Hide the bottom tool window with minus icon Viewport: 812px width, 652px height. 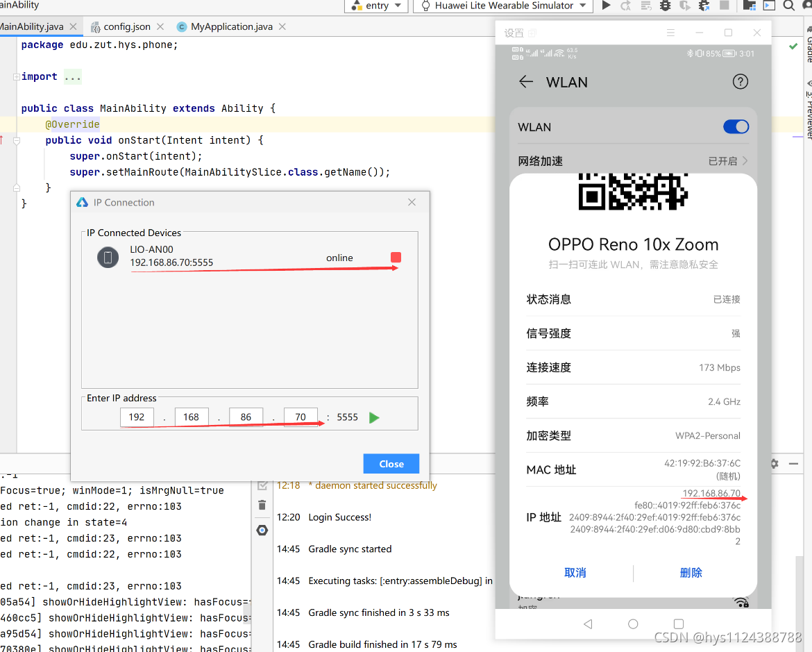793,463
